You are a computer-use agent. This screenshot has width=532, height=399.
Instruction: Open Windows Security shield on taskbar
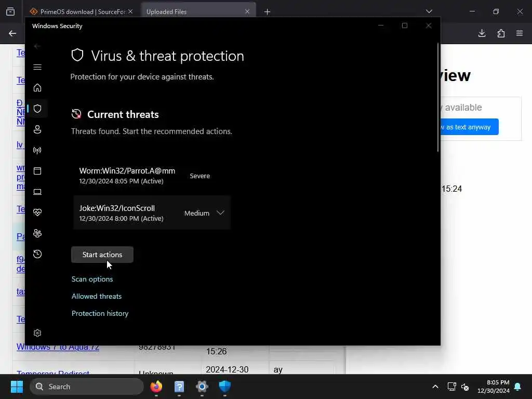224,387
